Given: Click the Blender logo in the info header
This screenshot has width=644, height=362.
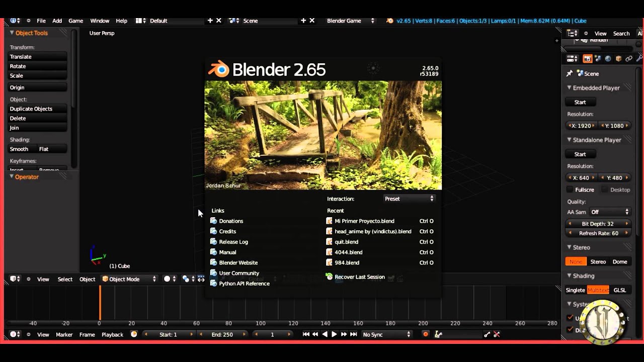Looking at the screenshot, I should (389, 21).
